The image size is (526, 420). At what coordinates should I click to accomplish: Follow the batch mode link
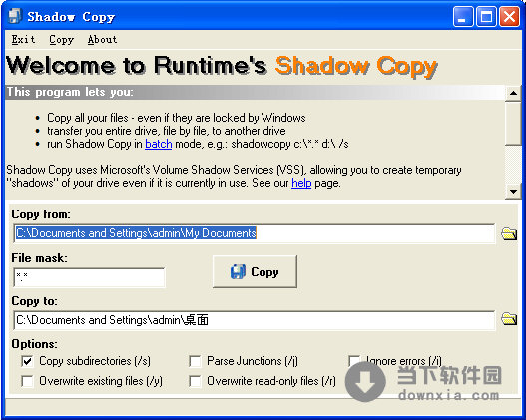[x=159, y=144]
